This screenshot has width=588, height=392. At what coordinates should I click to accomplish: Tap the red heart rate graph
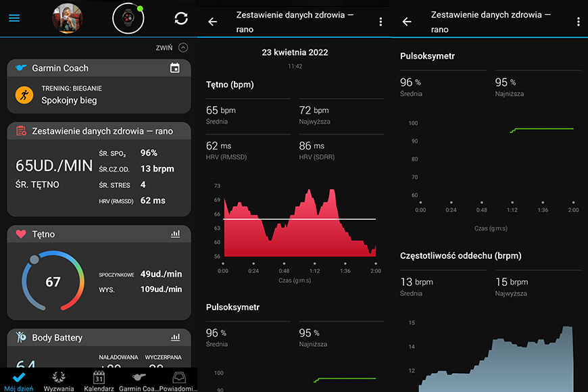tap(299, 223)
